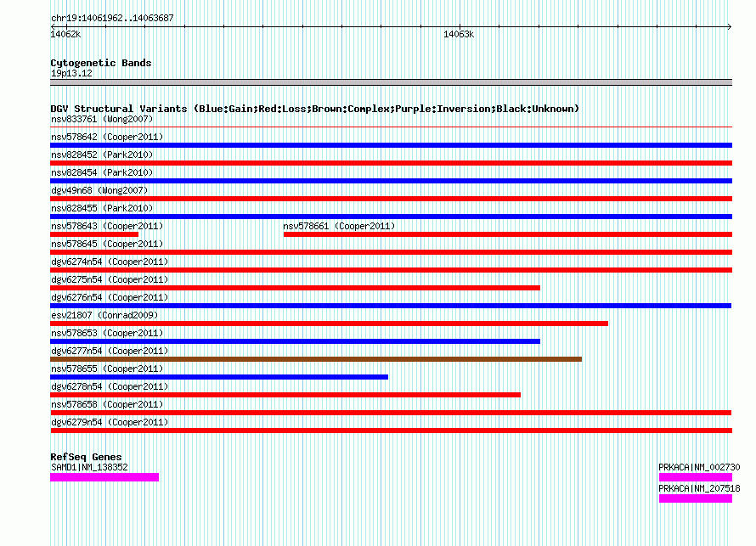Open the dgv6277n54 (Cooper2011) label
This screenshot has height=546, width=756.
tap(110, 351)
